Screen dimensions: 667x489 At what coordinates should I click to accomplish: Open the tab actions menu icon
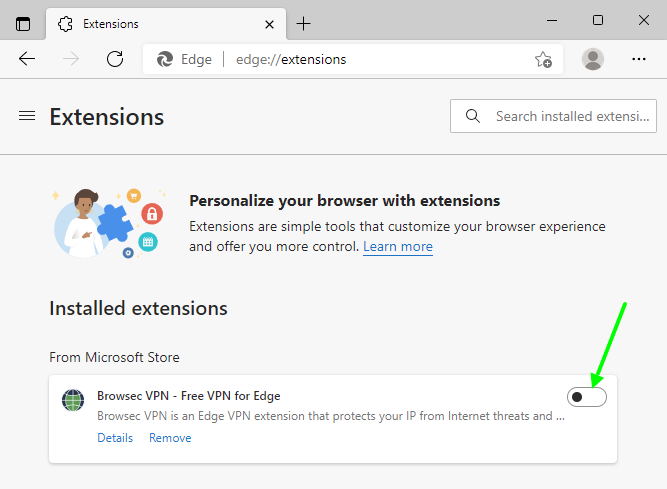[x=23, y=23]
